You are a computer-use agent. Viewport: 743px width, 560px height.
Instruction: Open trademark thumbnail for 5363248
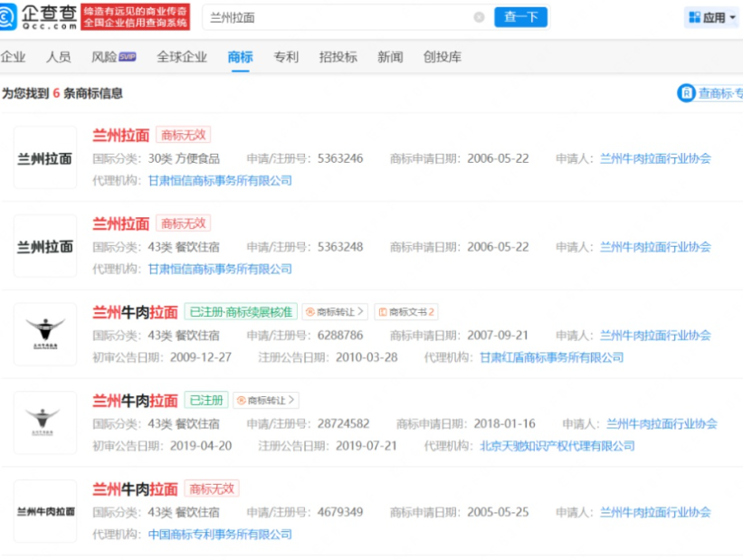pyautogui.click(x=45, y=246)
